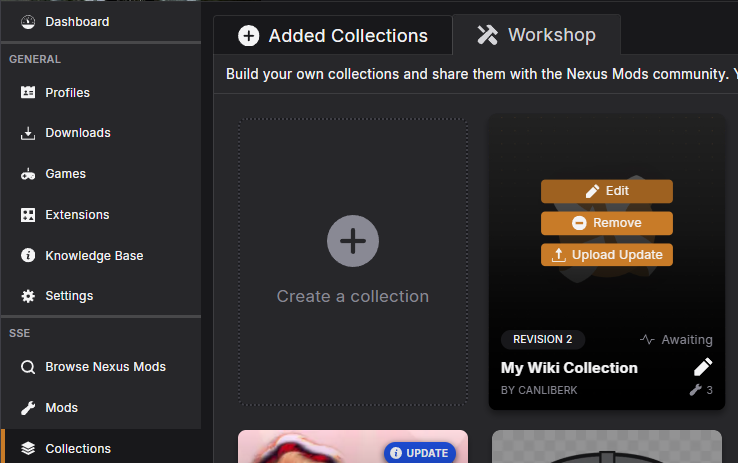Viewport: 738px width, 463px height.
Task: Switch to the Added Collections tab
Action: (333, 36)
